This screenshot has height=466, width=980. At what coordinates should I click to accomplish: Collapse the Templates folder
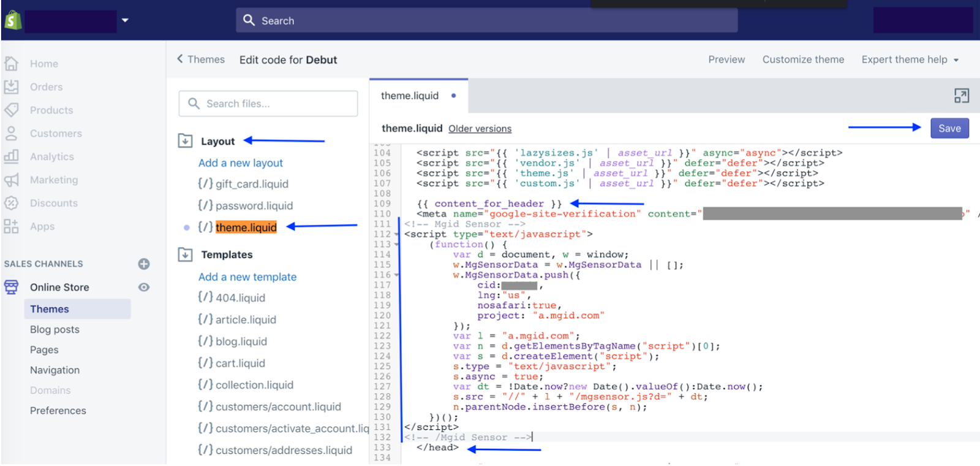coord(185,254)
